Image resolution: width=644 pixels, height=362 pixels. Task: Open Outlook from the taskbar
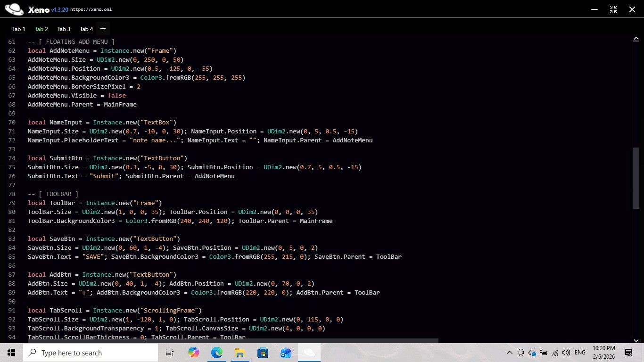[286, 353]
